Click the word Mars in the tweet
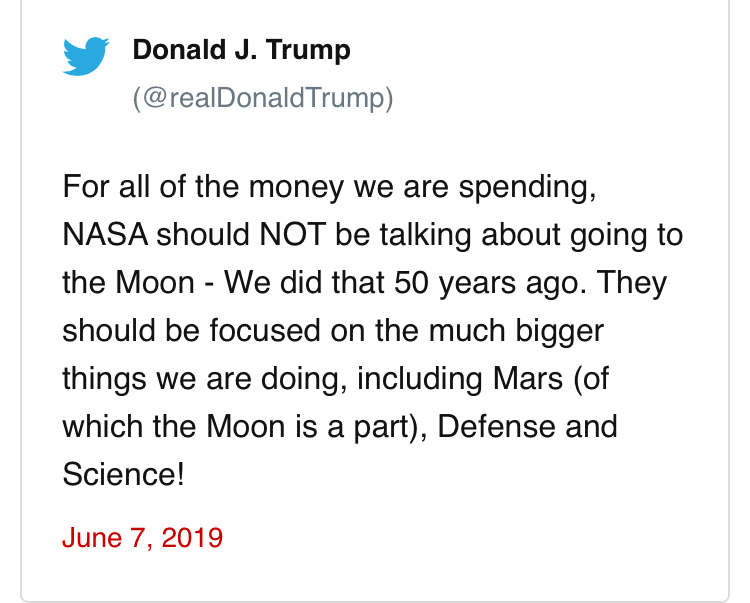This screenshot has width=750, height=603. (x=528, y=379)
